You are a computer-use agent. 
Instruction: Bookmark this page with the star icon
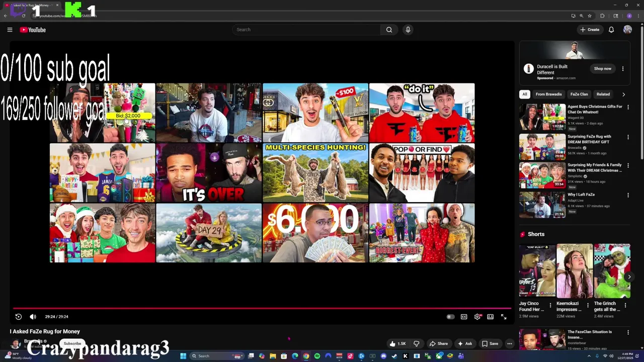pos(590,16)
